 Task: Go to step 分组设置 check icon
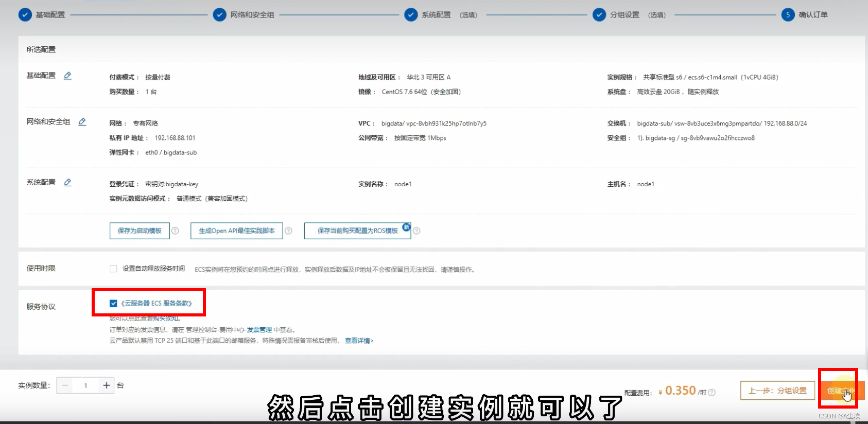(x=599, y=15)
